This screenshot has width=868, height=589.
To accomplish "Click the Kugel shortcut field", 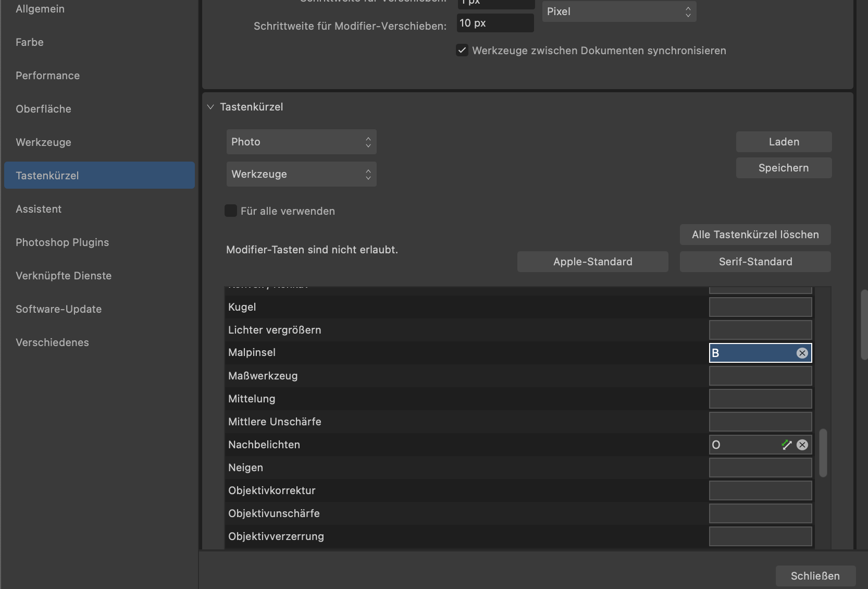I will [x=760, y=307].
